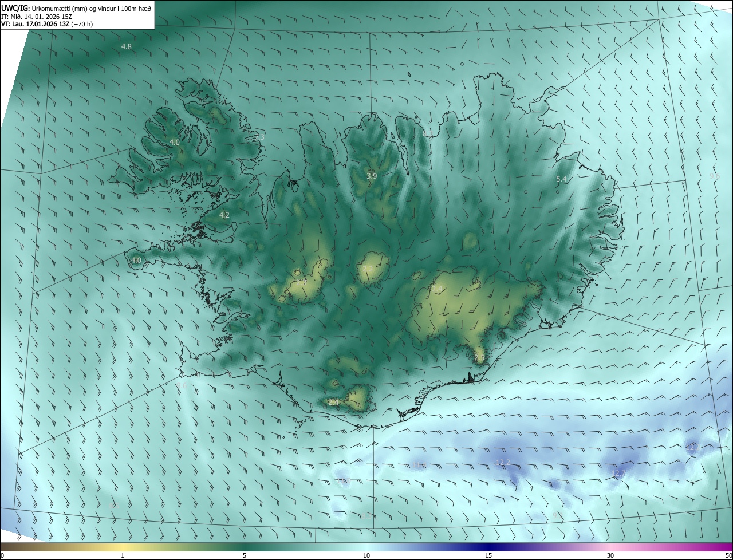Click the 4.0 value on the Westfjords
Viewport: 733px width, 560px height.
click(x=175, y=142)
